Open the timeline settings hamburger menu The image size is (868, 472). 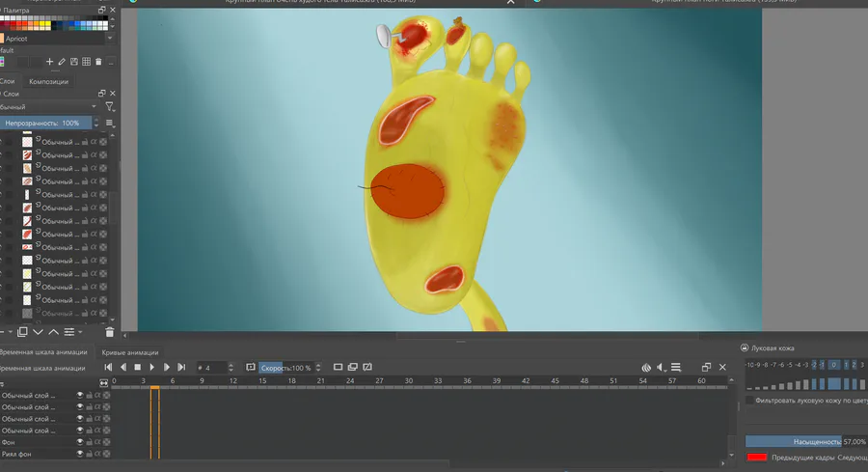(676, 368)
